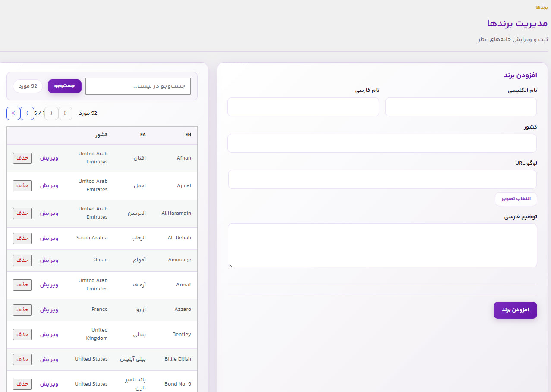
Task: Click the United Kingdom country cell
Action: (97, 334)
